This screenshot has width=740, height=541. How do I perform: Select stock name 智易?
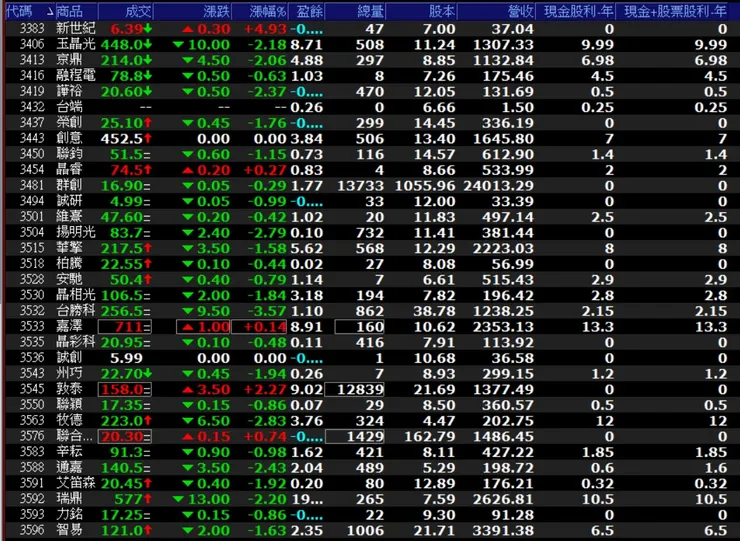click(69, 530)
